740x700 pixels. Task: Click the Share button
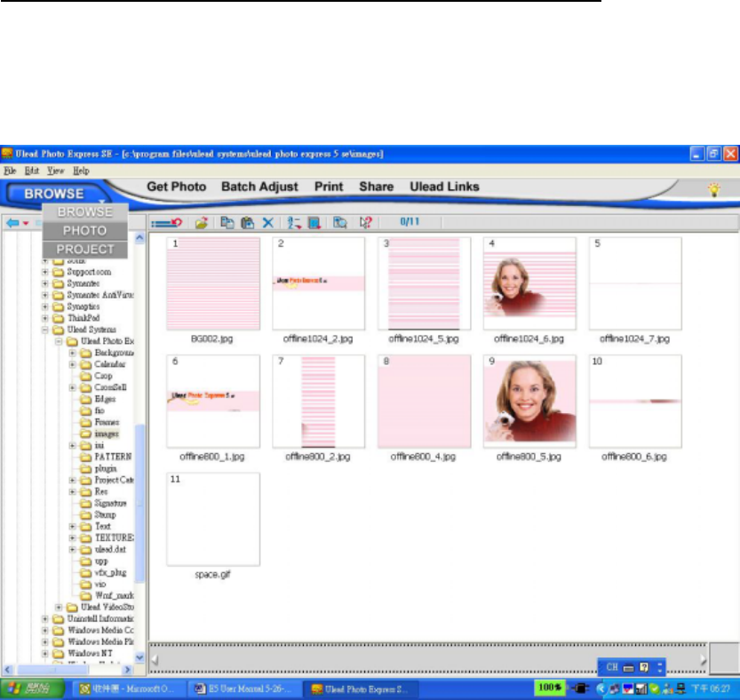point(376,187)
